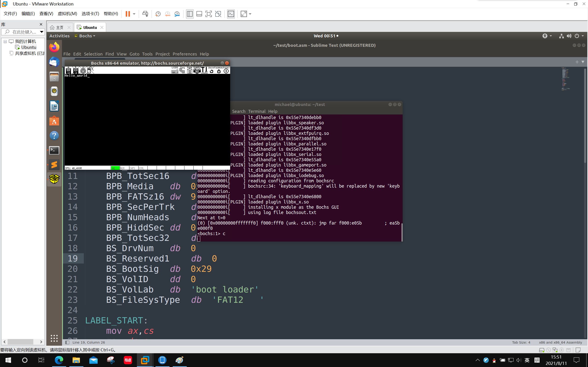Click Bochs Power button icon

pyautogui.click(x=226, y=71)
